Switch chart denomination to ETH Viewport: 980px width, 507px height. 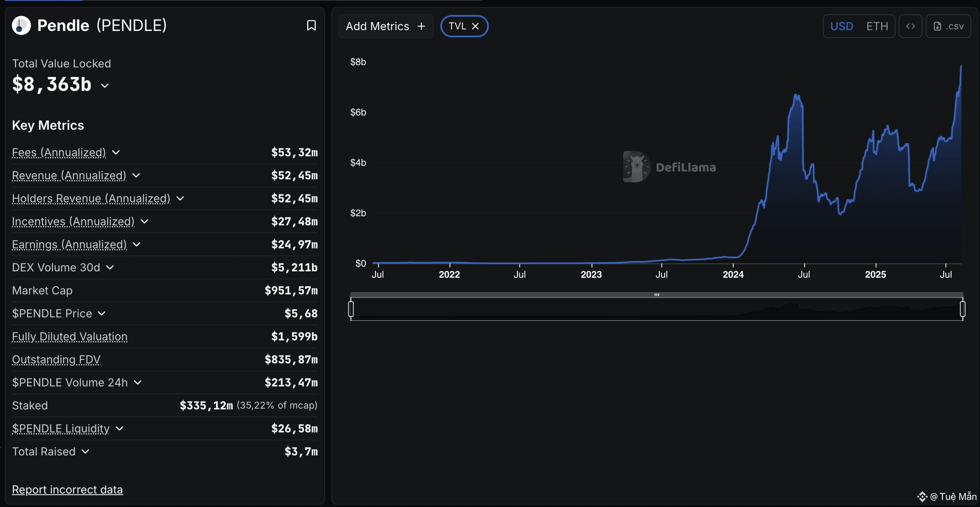[877, 26]
